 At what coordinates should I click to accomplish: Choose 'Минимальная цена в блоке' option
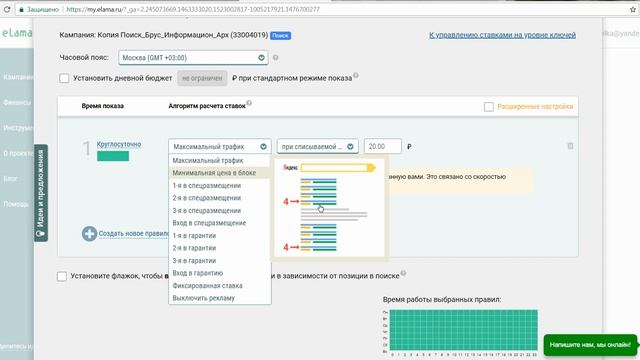click(220, 173)
